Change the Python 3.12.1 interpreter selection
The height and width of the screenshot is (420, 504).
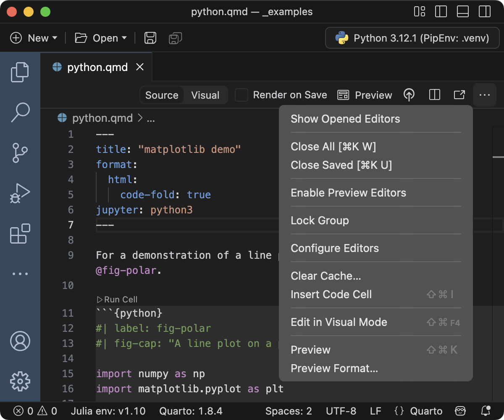pyautogui.click(x=412, y=38)
